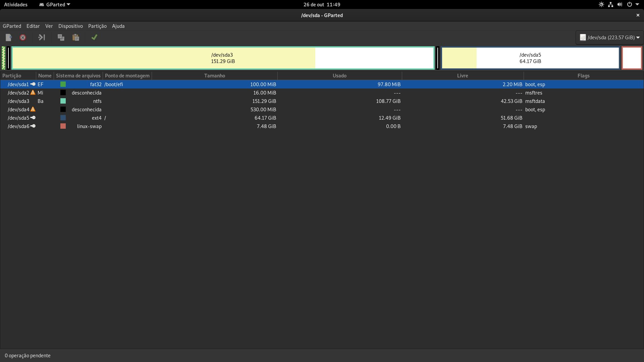Click the Resize/Move partition toolbar icon
This screenshot has width=644, height=362.
[x=42, y=38]
